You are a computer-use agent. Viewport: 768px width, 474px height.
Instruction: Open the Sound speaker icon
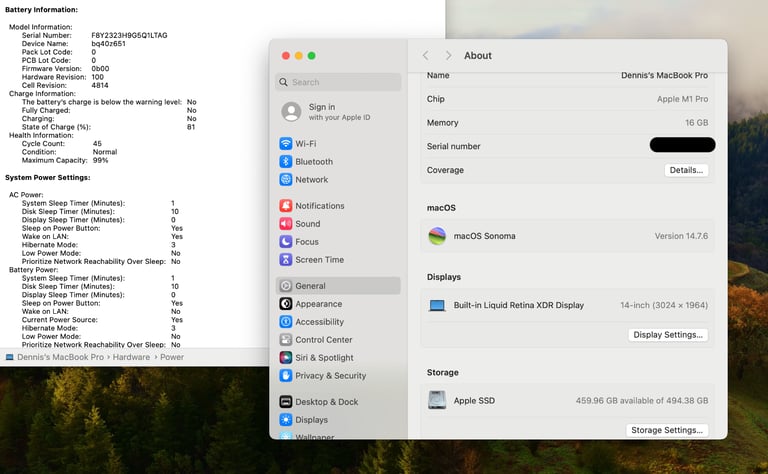coord(286,224)
